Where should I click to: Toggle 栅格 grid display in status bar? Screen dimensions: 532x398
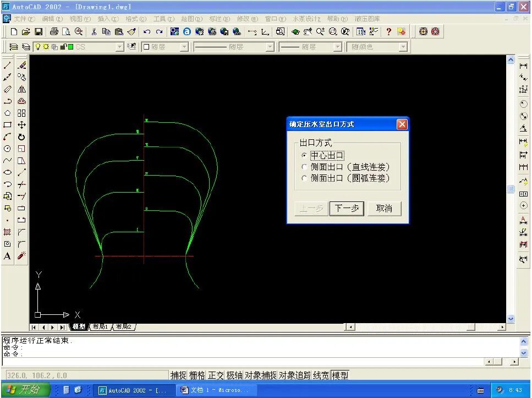(x=197, y=375)
